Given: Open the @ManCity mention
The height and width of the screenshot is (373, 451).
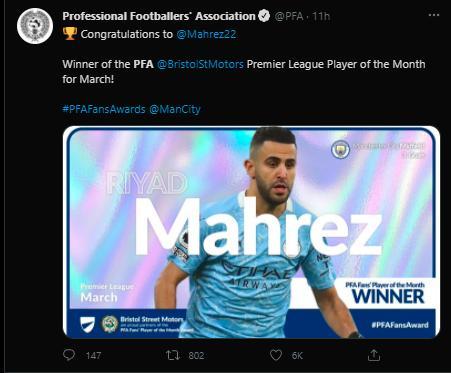Looking at the screenshot, I should tap(175, 109).
